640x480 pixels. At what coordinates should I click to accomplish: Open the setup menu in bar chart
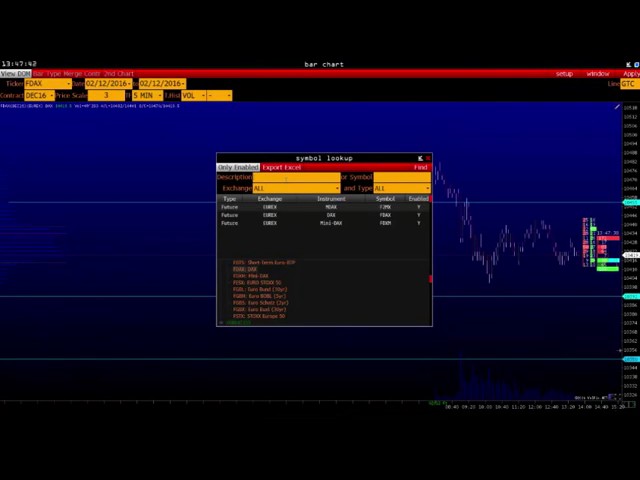coord(564,74)
